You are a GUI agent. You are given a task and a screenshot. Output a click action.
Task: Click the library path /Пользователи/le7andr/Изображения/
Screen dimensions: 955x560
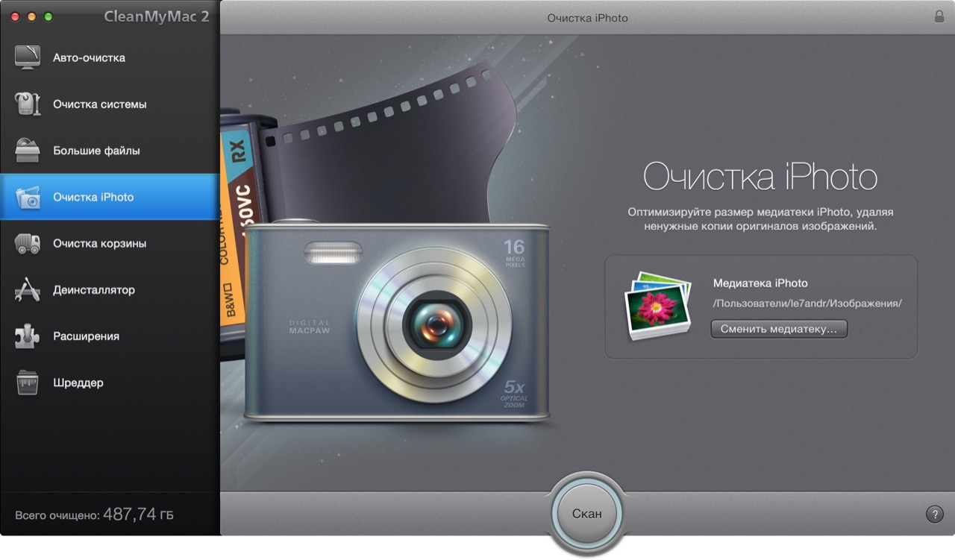pos(807,303)
